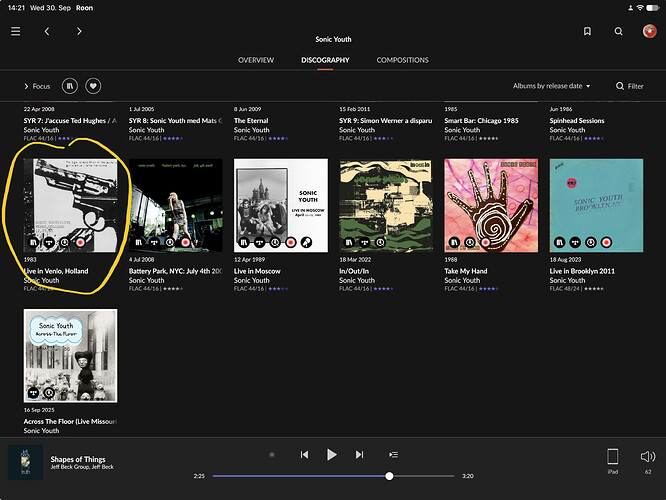Tap the 14:21 clock in status bar
The image size is (666, 500).
tap(17, 8)
